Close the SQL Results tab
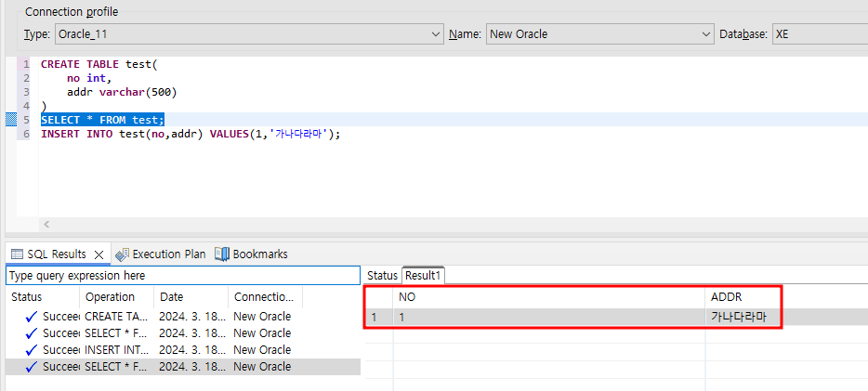 99,254
